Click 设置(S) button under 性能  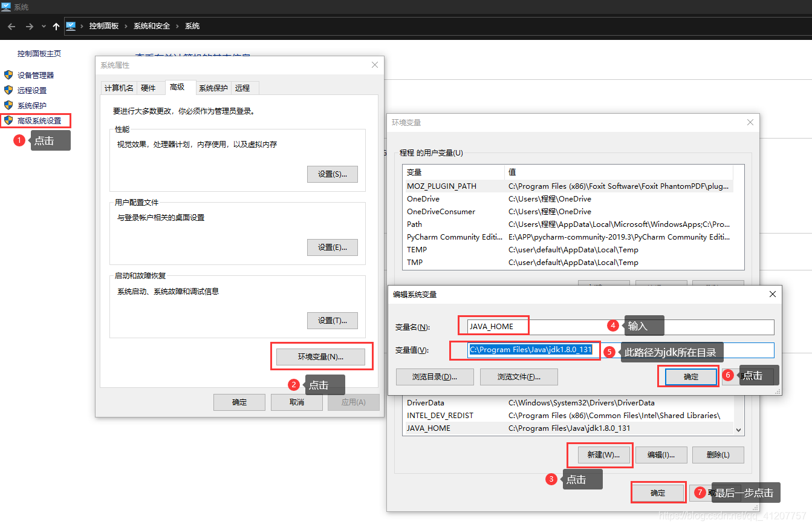pos(333,174)
